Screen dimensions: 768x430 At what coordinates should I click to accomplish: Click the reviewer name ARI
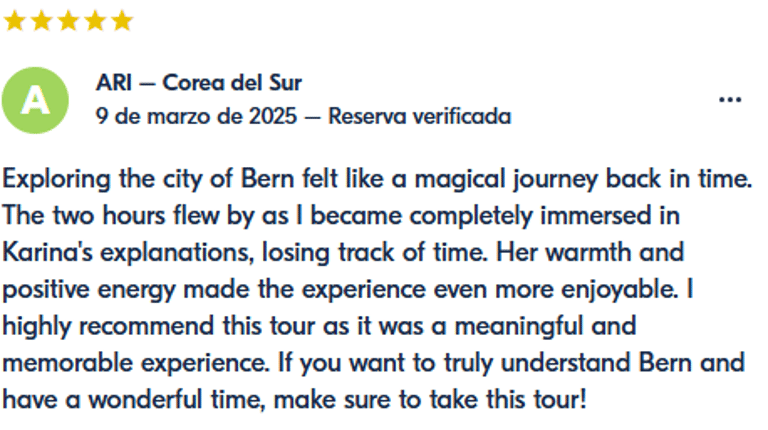tap(114, 82)
